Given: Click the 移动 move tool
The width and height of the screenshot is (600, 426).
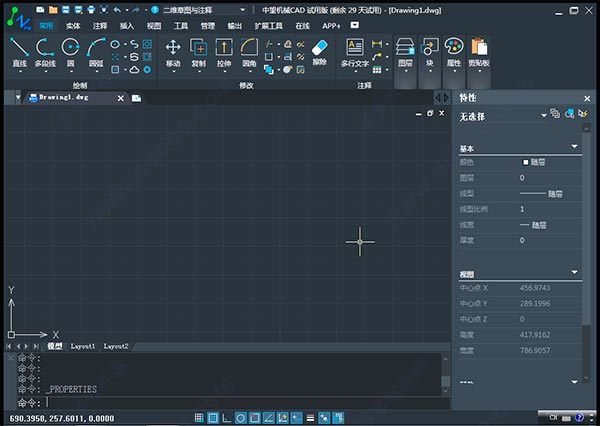Looking at the screenshot, I should 173,52.
